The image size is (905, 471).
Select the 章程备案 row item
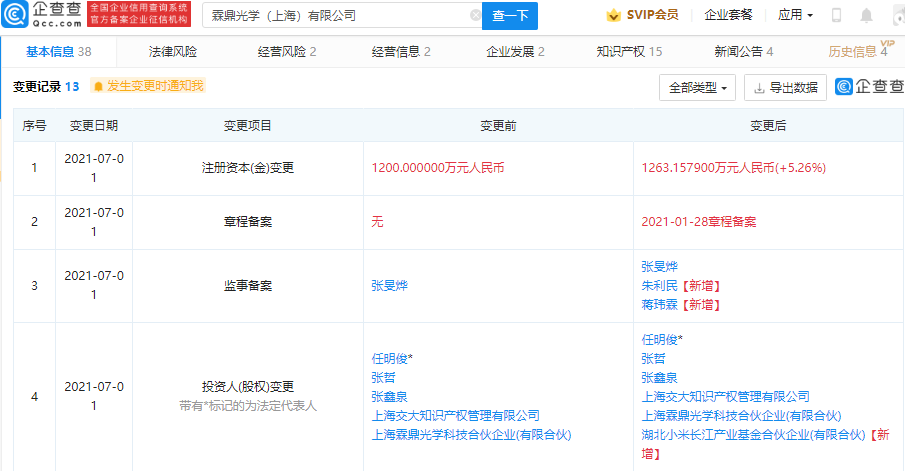tap(248, 222)
